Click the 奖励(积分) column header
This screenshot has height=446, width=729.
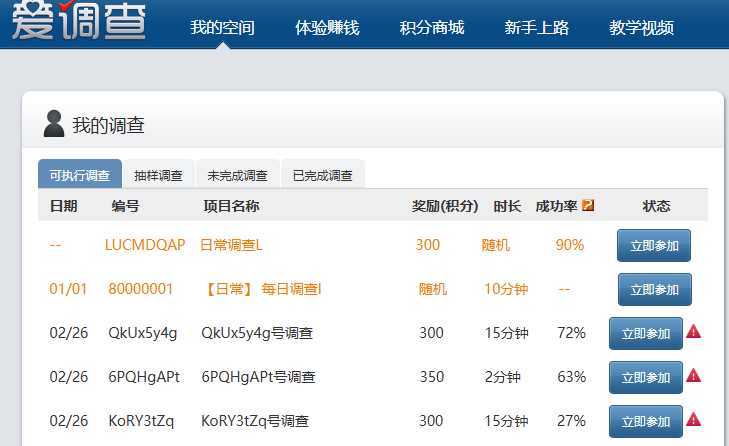tap(445, 206)
